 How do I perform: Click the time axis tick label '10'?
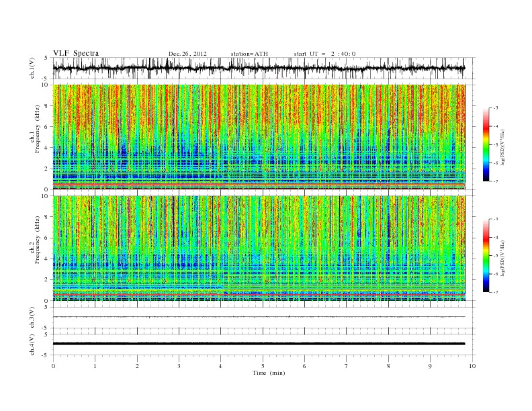click(x=472, y=366)
